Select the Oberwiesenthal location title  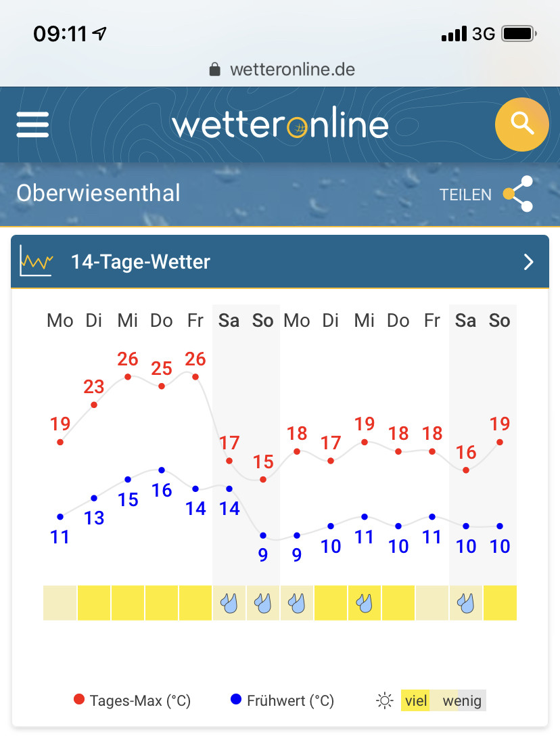99,193
